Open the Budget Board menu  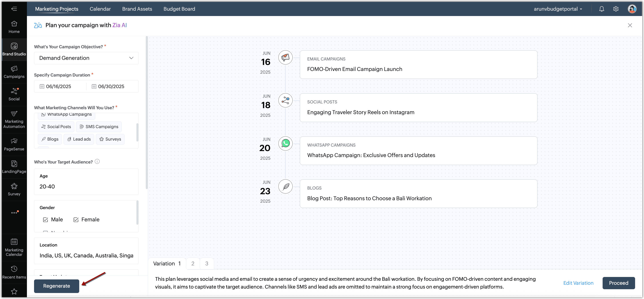tap(179, 9)
